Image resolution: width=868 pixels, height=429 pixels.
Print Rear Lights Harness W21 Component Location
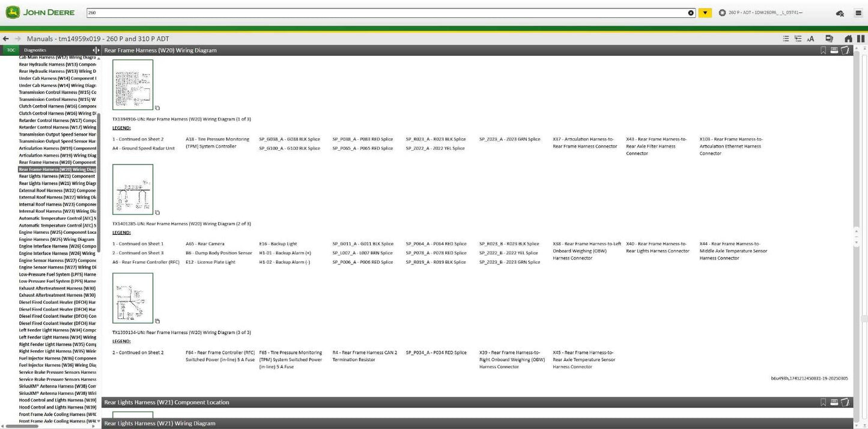coord(834,402)
